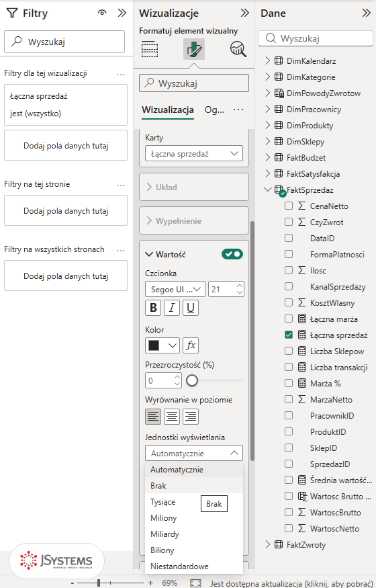The image size is (376, 588).
Task: Expand the FaktZwroty table
Action: tap(267, 544)
